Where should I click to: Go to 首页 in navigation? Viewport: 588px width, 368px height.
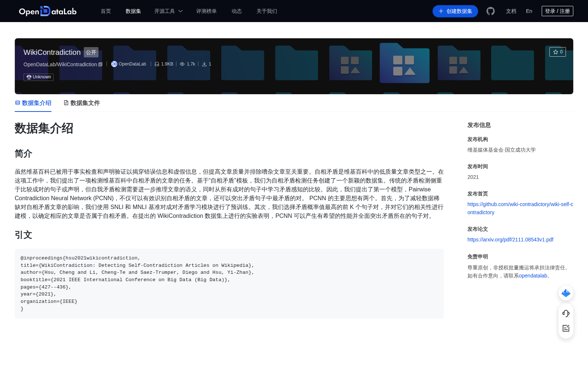coord(106,11)
